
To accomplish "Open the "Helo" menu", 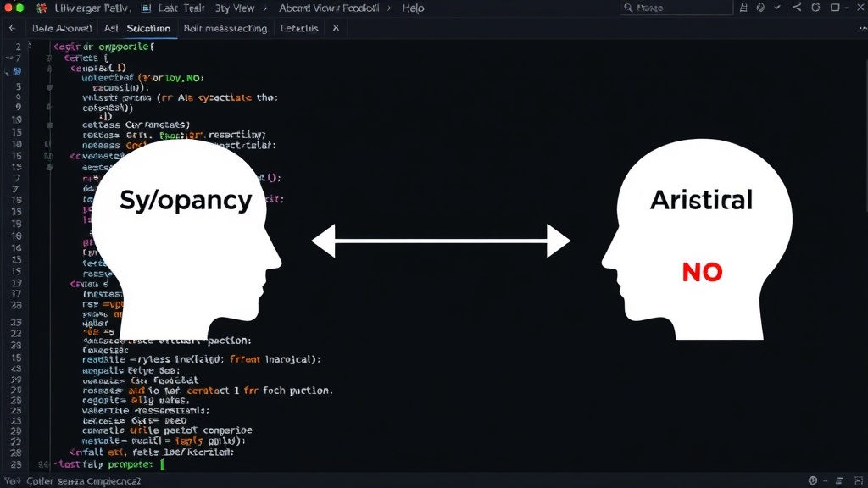I will pos(413,8).
